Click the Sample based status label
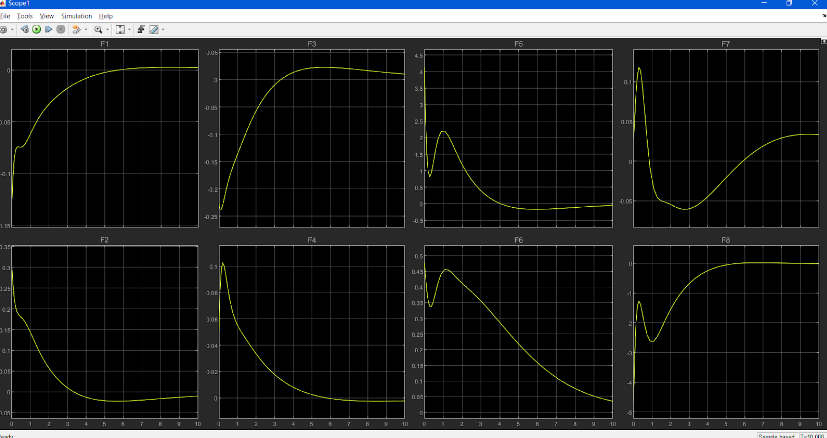This screenshot has height=438, width=827. (x=775, y=435)
